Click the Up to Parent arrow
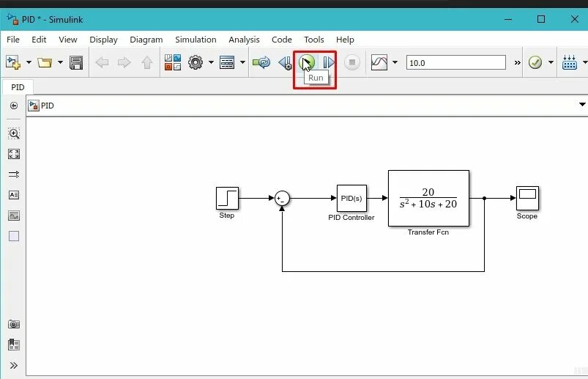 click(x=147, y=62)
